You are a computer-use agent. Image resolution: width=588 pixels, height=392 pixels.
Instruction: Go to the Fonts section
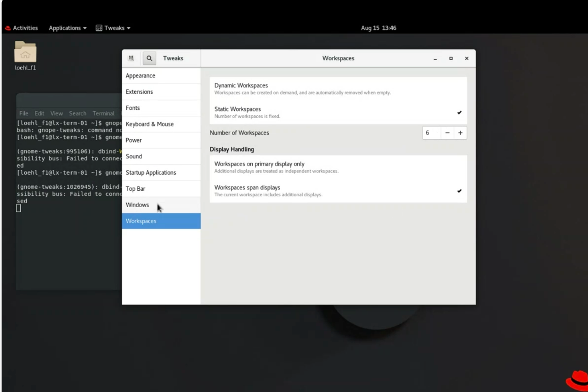161,108
